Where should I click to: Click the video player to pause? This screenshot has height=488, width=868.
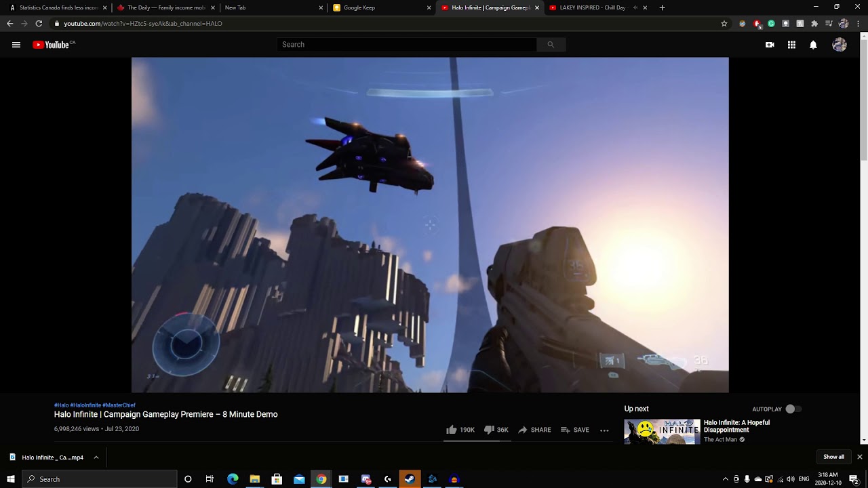pos(430,225)
